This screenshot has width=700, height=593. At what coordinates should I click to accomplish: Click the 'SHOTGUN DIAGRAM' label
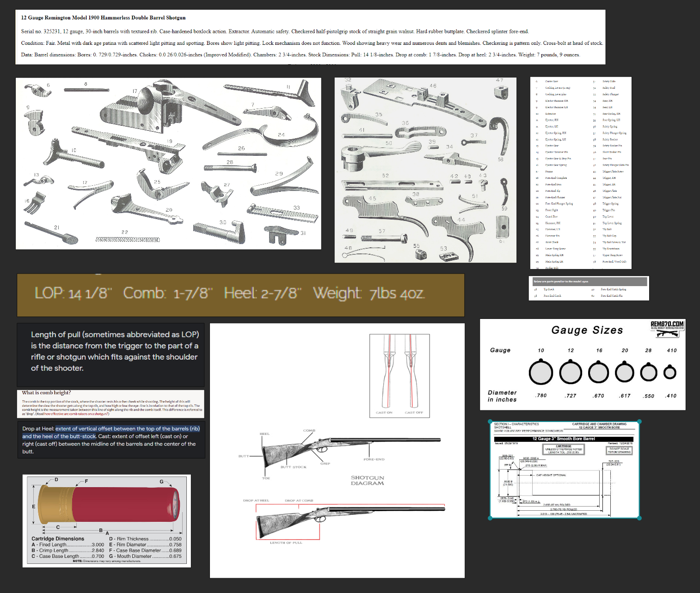tap(368, 481)
